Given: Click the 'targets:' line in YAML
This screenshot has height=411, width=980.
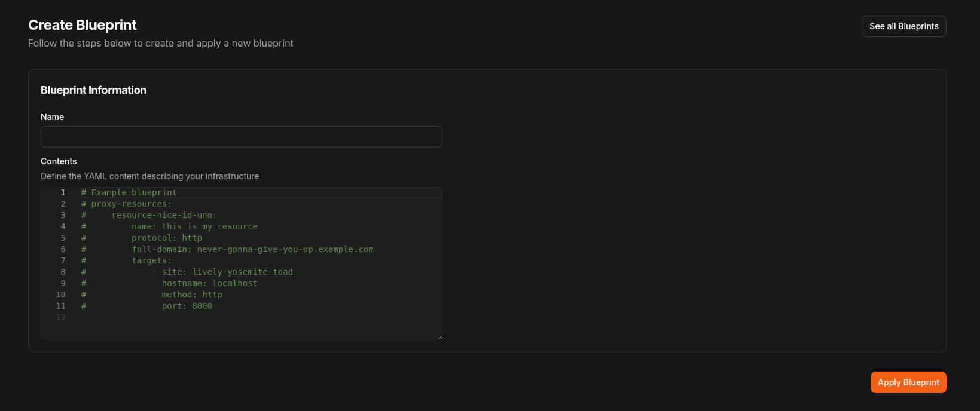Looking at the screenshot, I should pyautogui.click(x=151, y=260).
